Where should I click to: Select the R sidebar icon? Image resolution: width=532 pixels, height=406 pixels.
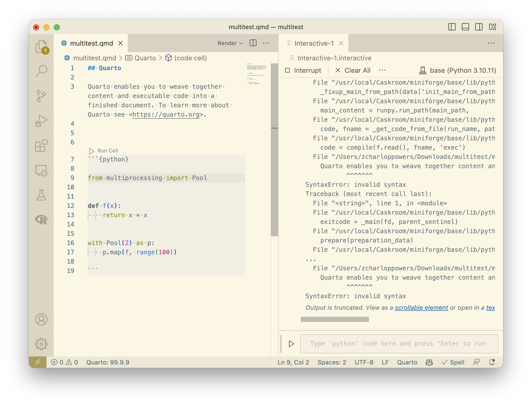41,220
